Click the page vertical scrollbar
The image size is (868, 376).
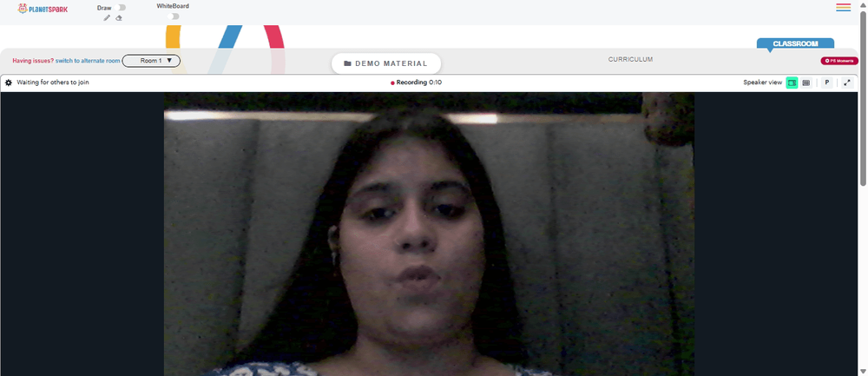[863, 99]
